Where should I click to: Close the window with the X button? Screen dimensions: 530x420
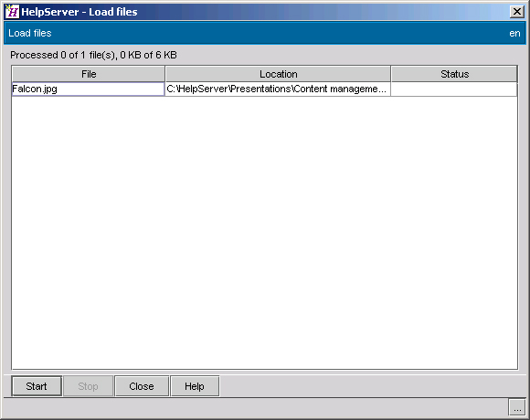click(x=517, y=12)
